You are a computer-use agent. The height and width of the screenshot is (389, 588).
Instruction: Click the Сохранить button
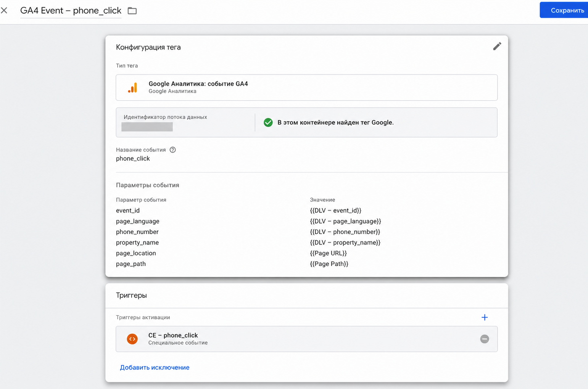[564, 10]
